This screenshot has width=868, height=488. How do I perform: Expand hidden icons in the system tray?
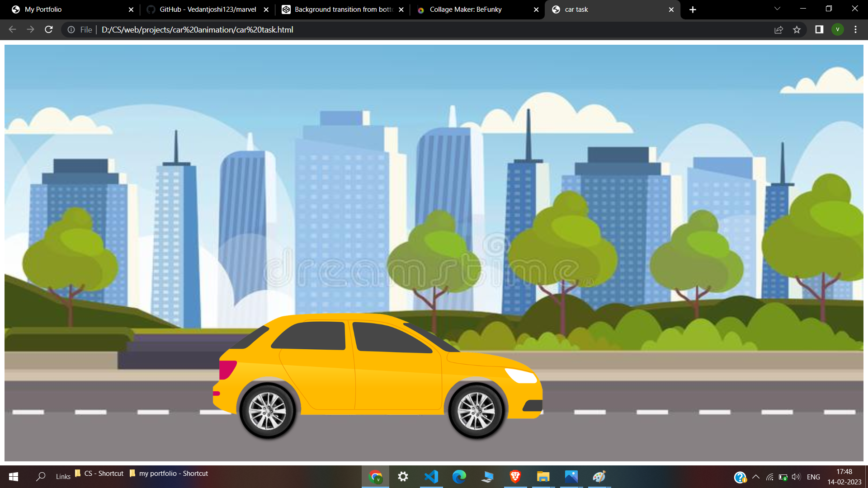[755, 477]
